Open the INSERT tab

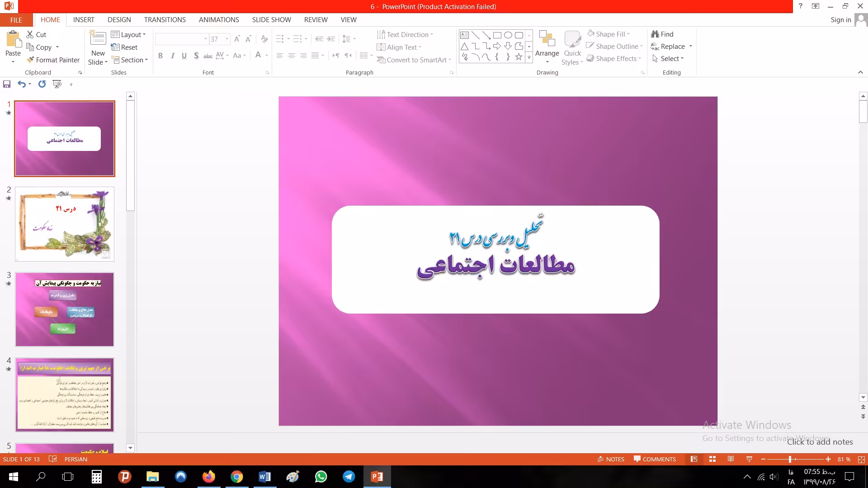tap(84, 20)
